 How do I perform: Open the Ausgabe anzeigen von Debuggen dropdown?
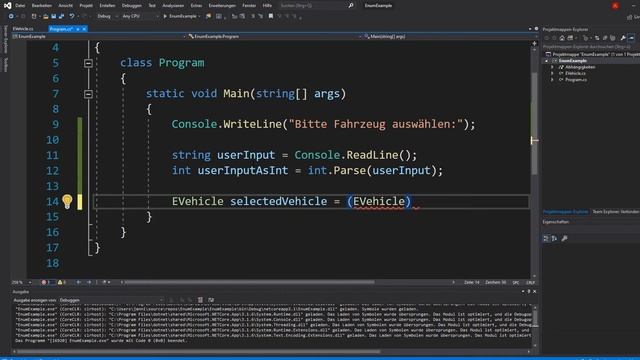click(x=111, y=300)
